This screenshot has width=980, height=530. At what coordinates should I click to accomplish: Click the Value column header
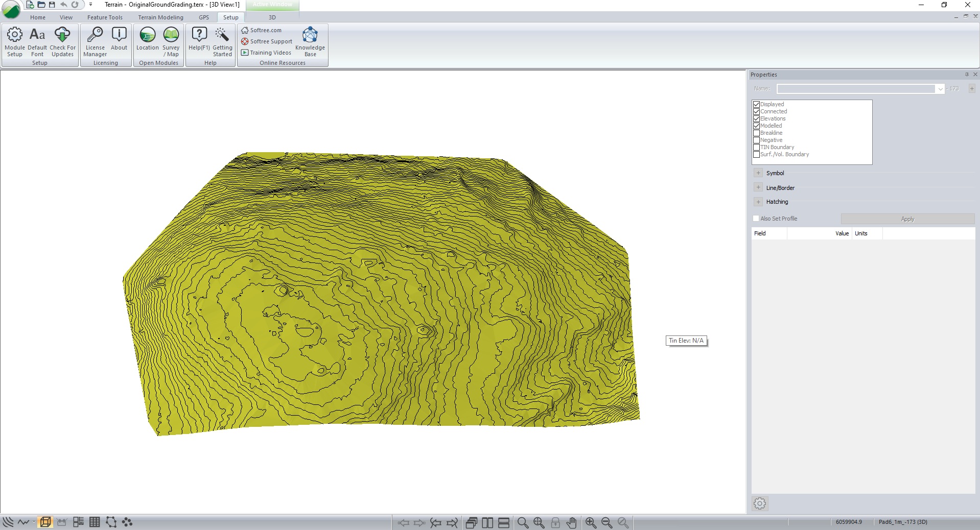click(x=820, y=233)
